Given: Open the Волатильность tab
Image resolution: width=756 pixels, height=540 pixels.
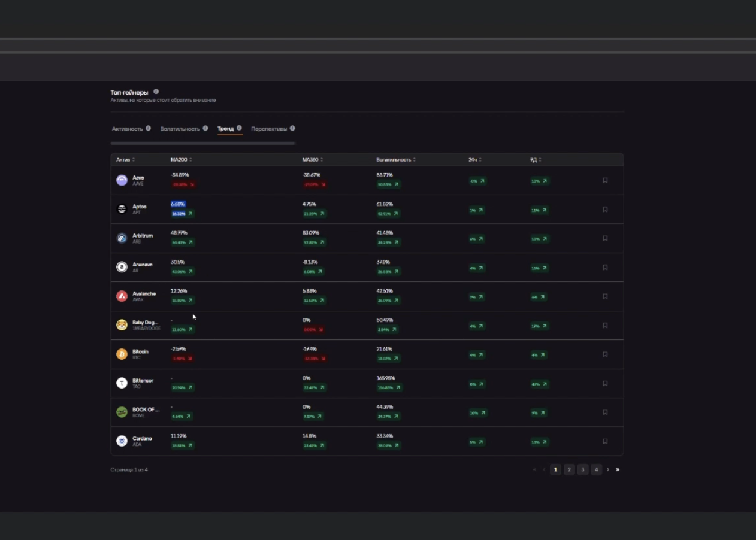Looking at the screenshot, I should [180, 129].
